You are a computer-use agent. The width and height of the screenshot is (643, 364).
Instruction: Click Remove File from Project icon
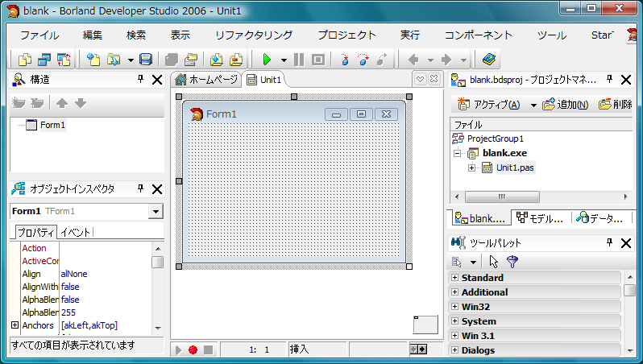point(236,60)
